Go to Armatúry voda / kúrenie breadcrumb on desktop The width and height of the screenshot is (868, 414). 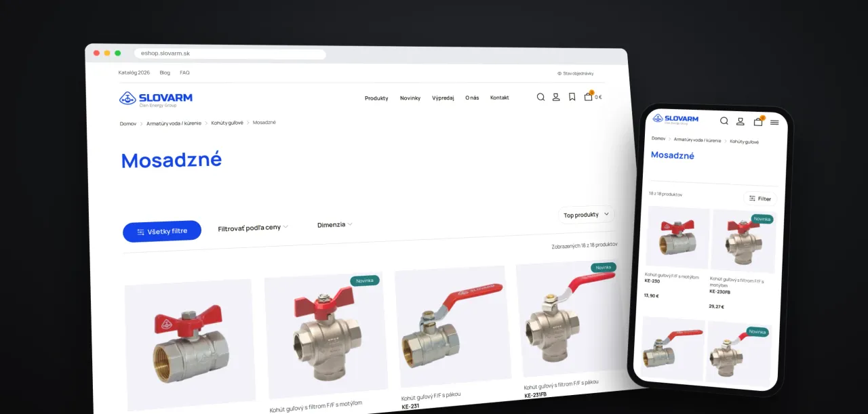[174, 123]
